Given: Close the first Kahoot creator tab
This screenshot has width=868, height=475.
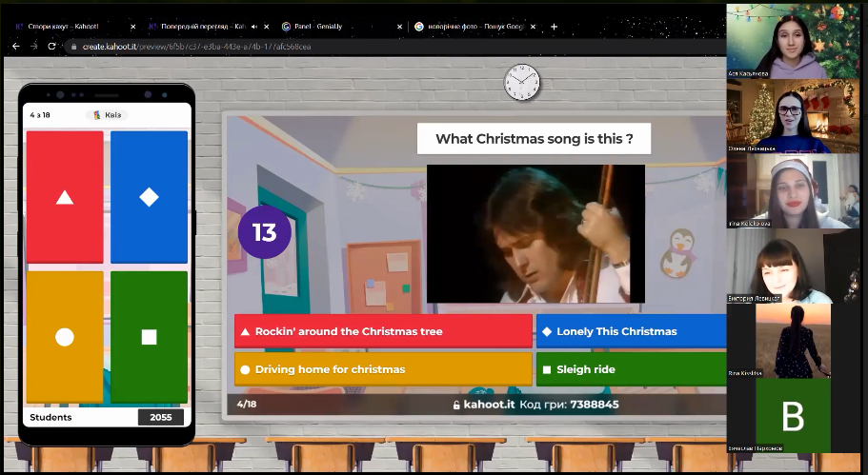Looking at the screenshot, I should pos(132,27).
